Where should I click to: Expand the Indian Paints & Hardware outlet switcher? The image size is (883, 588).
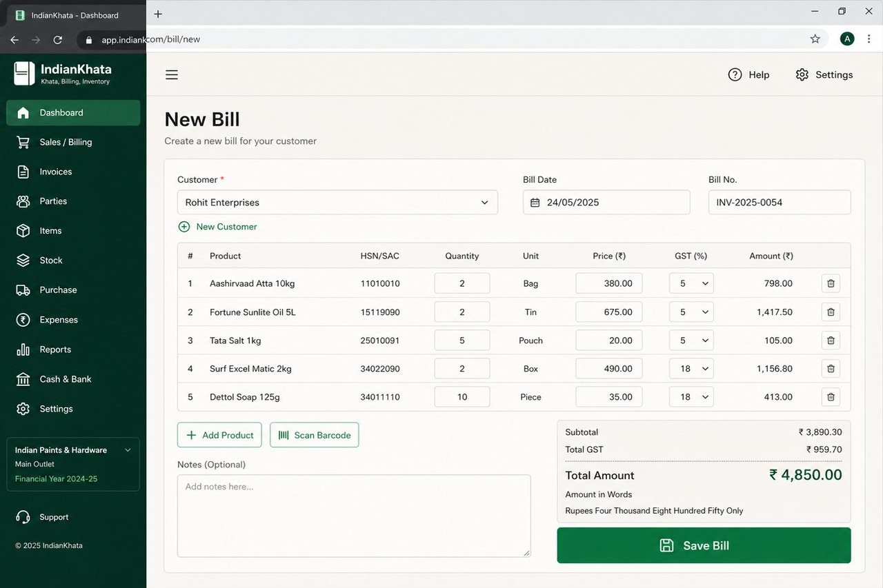tap(73, 464)
